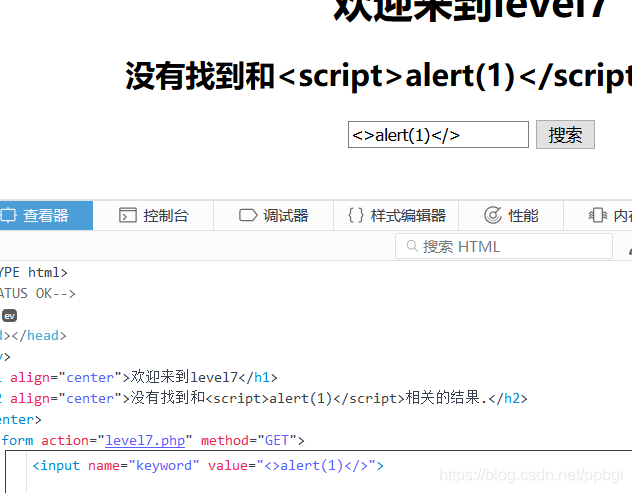Image resolution: width=632 pixels, height=493 pixels.
Task: Click the 'ATUS OK-->' comment line
Action: click(x=37, y=293)
